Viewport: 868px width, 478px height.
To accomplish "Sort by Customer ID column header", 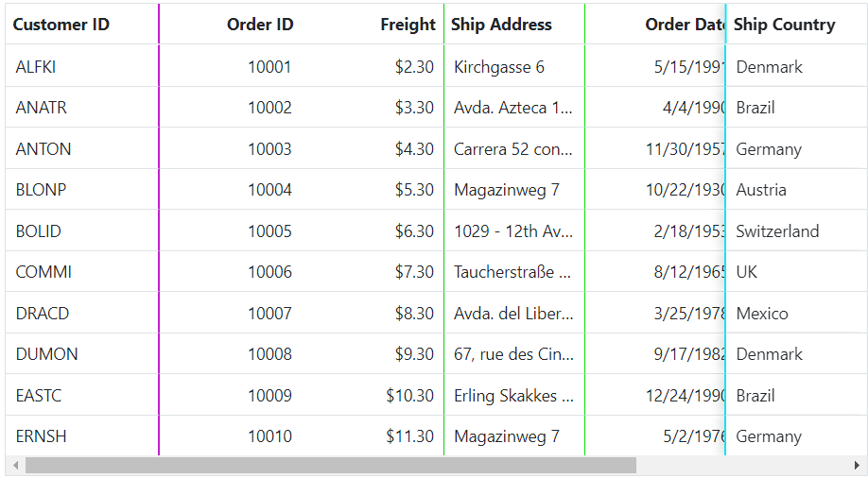I will [x=82, y=25].
